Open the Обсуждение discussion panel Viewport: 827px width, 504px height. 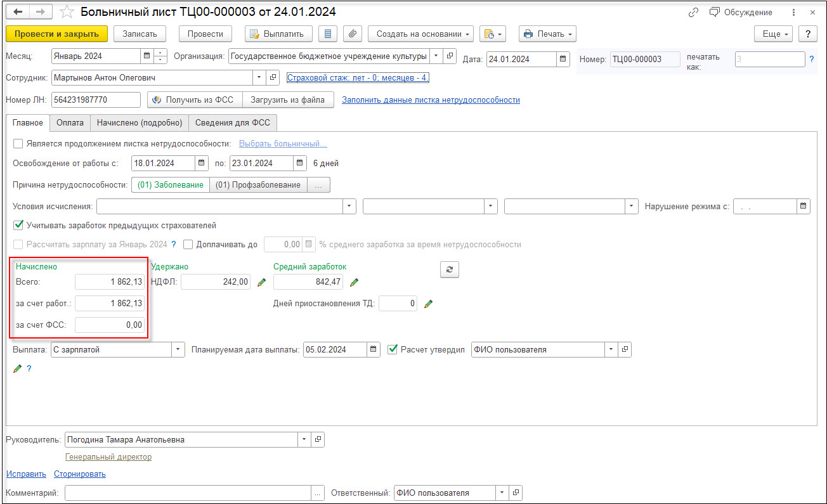pyautogui.click(x=741, y=13)
